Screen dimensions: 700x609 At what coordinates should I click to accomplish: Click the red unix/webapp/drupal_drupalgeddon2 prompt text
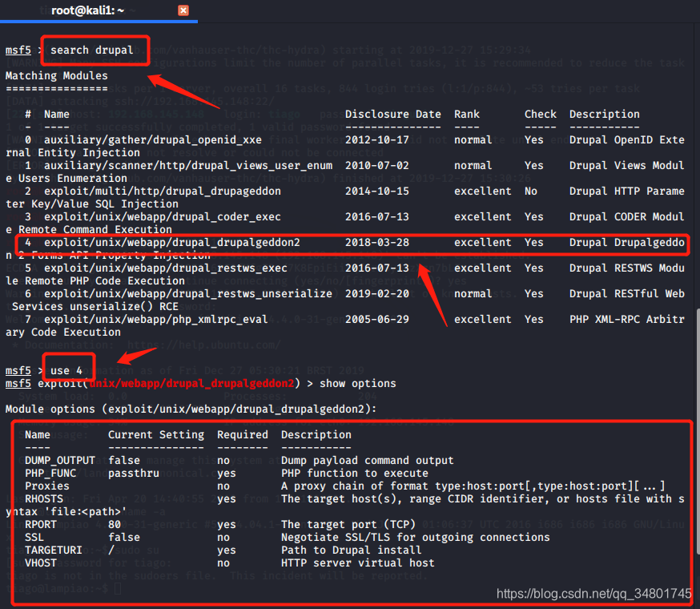point(192,383)
